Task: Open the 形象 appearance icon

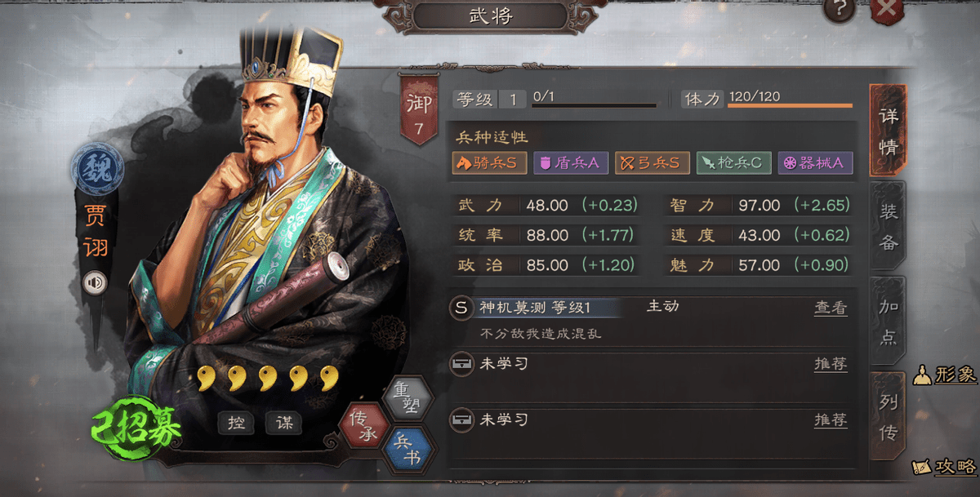Action: [x=945, y=375]
